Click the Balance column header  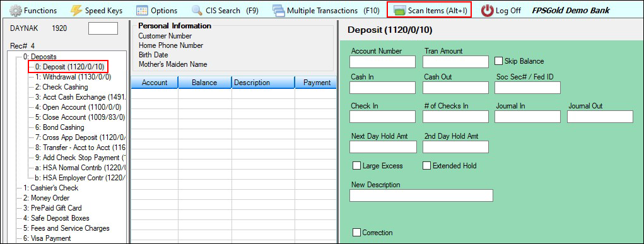(204, 83)
